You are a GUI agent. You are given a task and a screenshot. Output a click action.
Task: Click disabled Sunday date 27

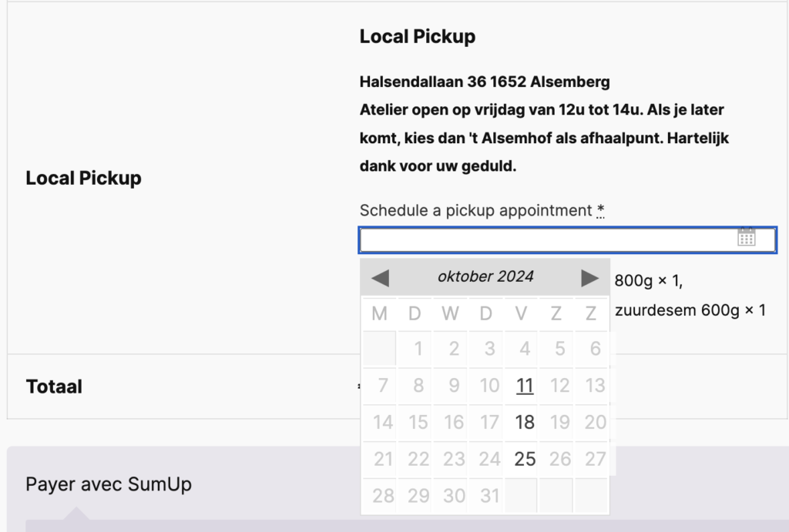[x=595, y=459]
